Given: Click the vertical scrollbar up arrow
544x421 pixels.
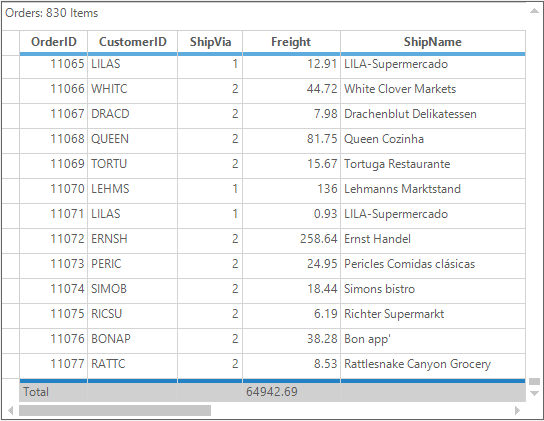Looking at the screenshot, I should [x=534, y=11].
